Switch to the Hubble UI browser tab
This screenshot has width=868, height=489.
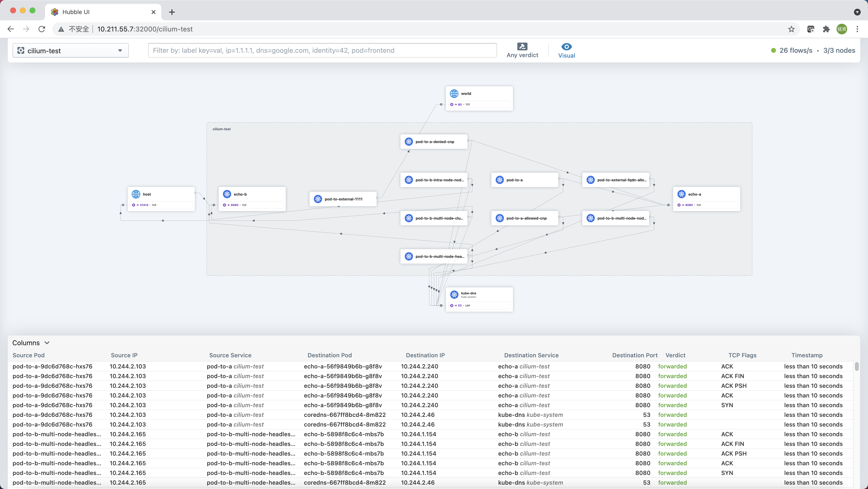pos(94,12)
